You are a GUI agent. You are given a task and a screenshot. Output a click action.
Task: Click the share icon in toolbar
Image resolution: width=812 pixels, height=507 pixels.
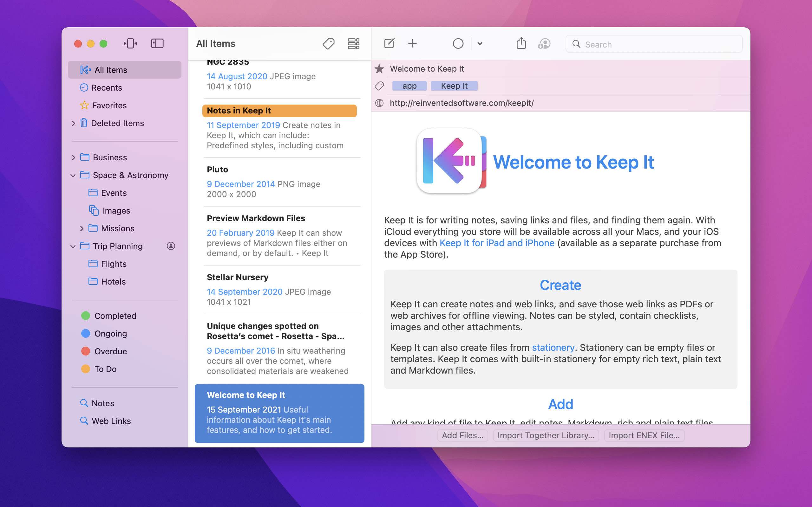520,44
